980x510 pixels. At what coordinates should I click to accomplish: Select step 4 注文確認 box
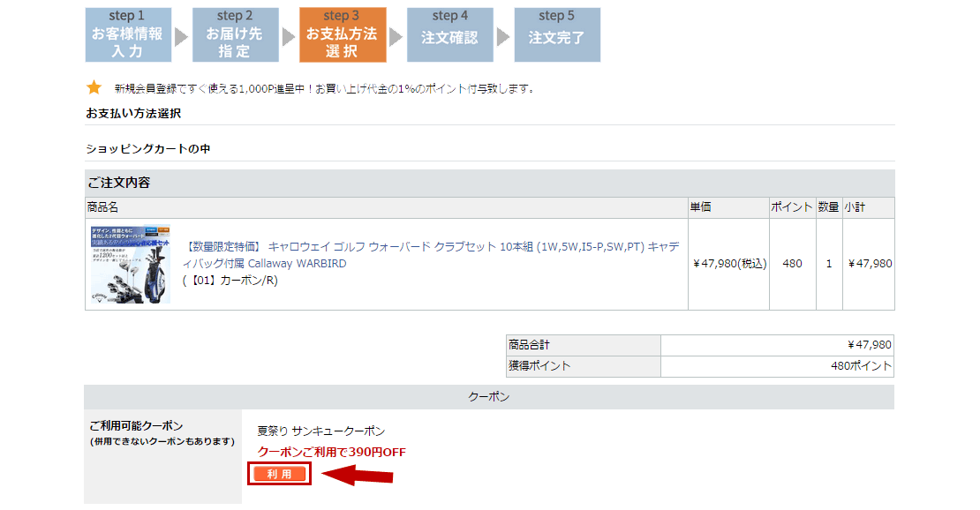click(450, 34)
